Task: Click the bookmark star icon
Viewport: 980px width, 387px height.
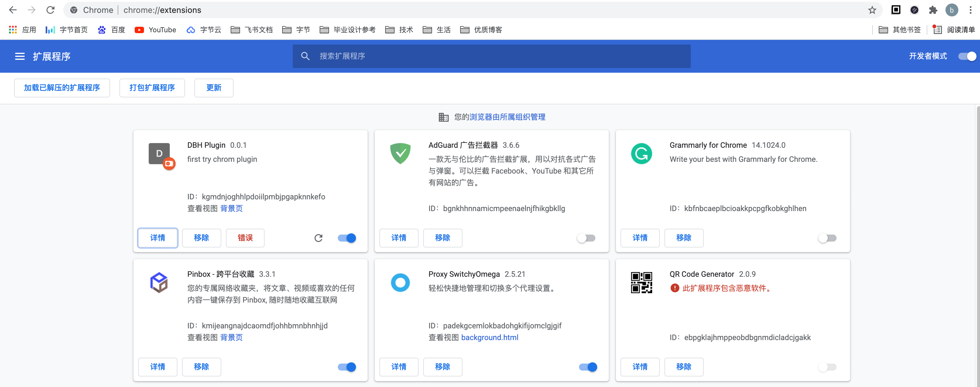Action: [x=872, y=10]
